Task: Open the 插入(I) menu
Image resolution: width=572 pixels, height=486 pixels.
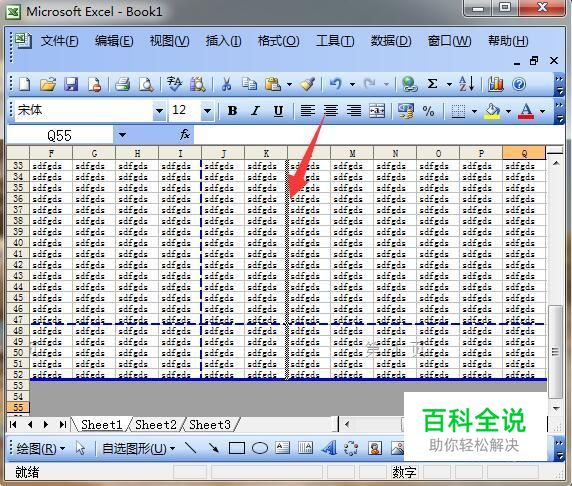Action: click(223, 41)
